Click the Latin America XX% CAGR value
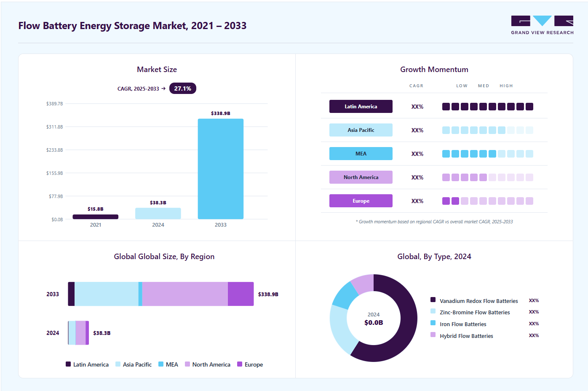The width and height of the screenshot is (588, 391). point(417,107)
